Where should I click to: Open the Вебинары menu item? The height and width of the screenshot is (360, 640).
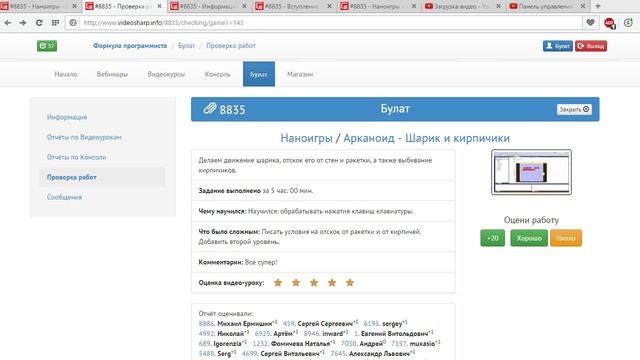(112, 74)
